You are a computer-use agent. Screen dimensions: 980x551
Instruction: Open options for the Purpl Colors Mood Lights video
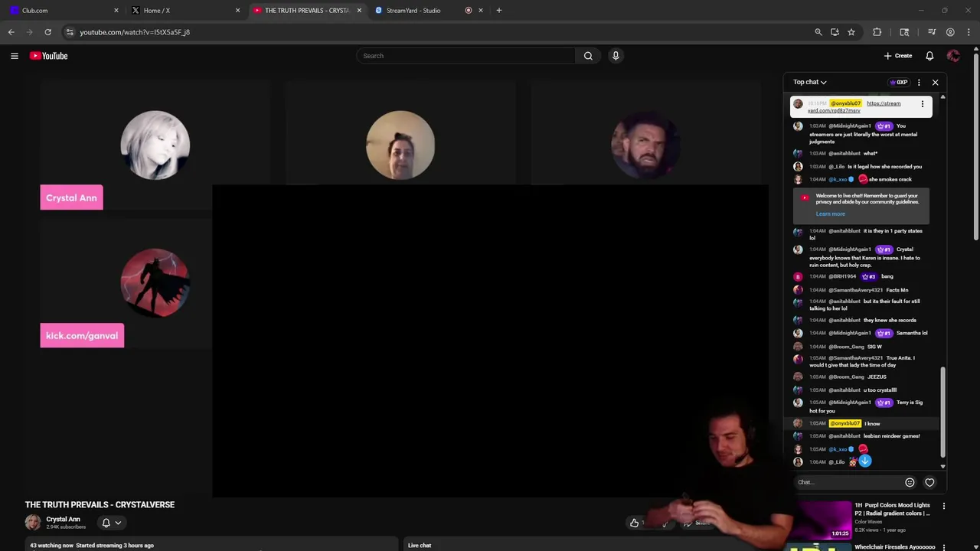point(943,506)
